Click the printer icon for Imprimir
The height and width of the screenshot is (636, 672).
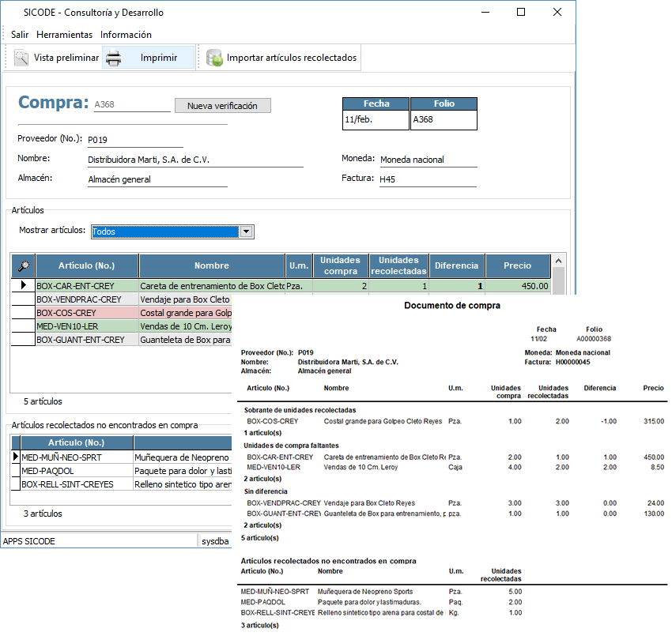point(115,58)
